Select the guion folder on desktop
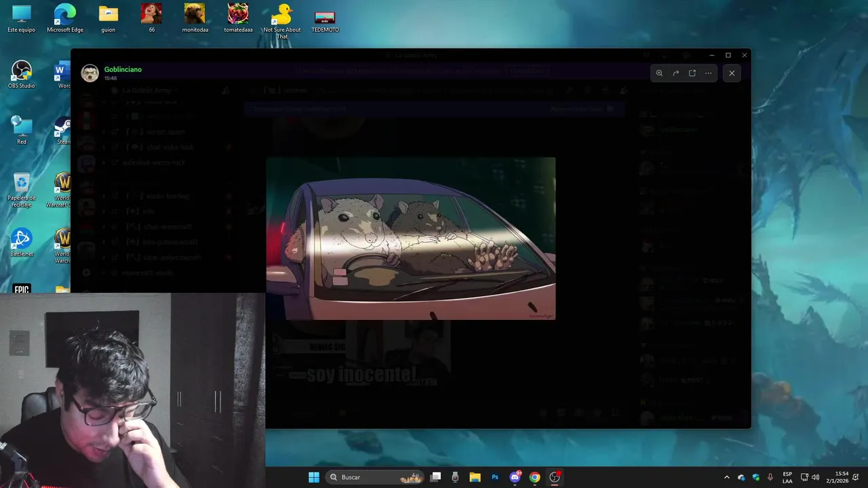 click(x=108, y=18)
